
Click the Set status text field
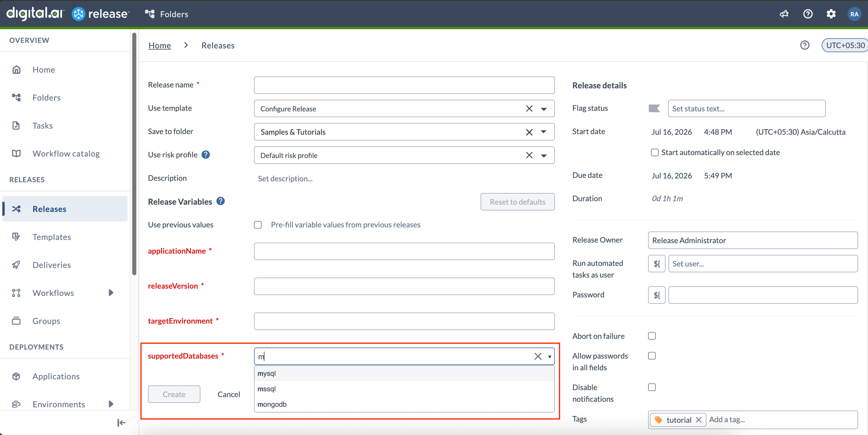point(747,108)
